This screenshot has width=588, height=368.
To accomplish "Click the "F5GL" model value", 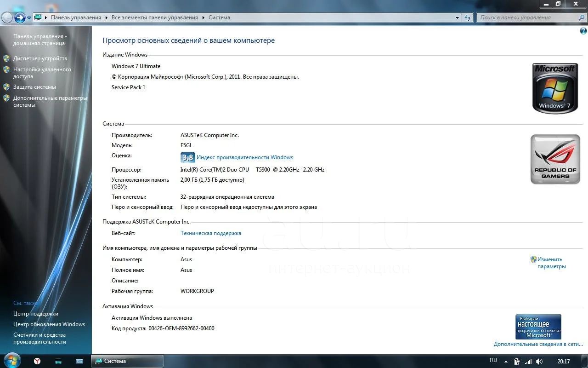I will pos(187,145).
